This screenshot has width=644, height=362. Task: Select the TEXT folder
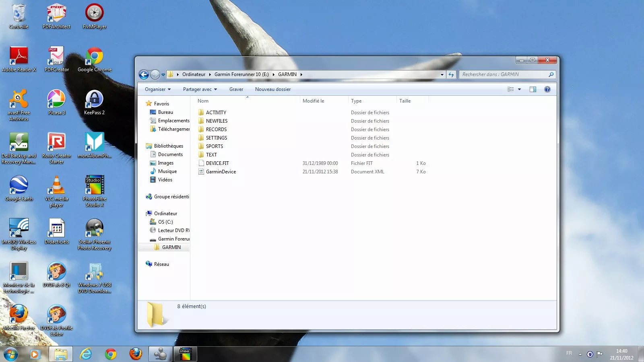[211, 155]
